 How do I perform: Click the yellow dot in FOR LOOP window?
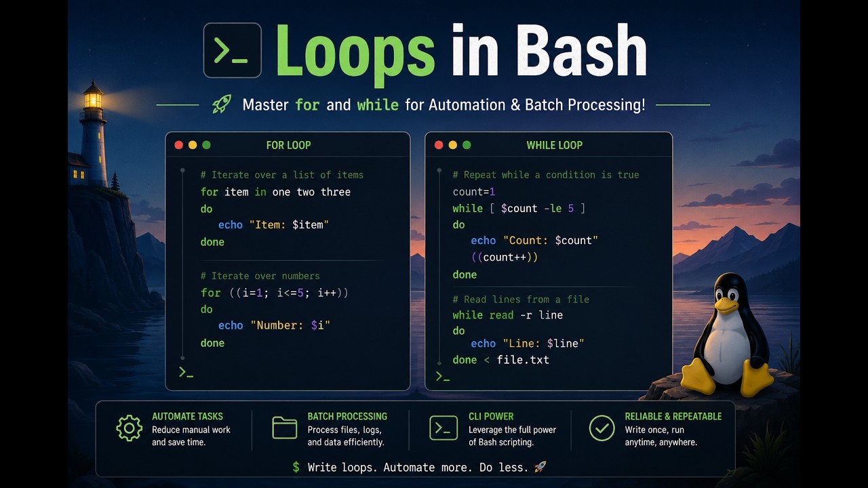(x=193, y=145)
